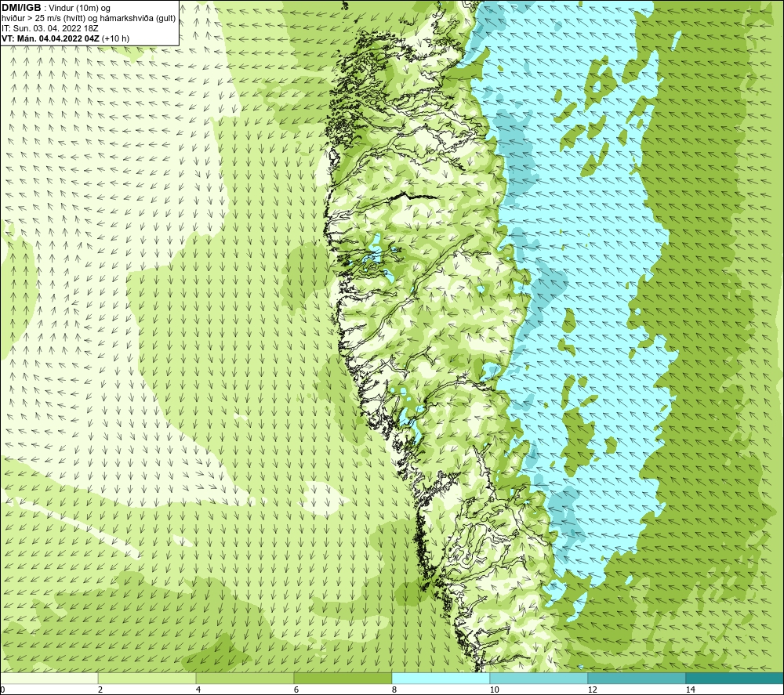
Task: Click the legend tick label '14'
Action: coord(690,690)
